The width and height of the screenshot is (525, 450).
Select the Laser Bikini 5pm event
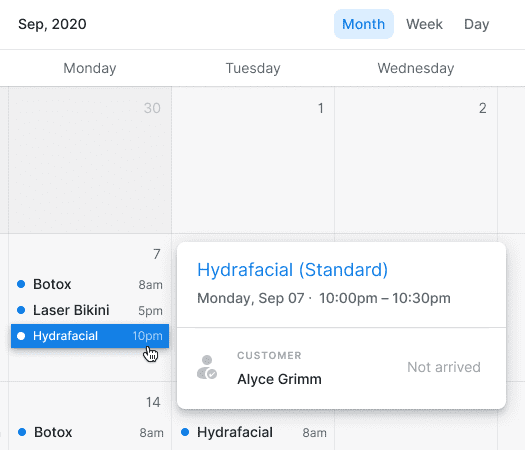click(x=90, y=310)
